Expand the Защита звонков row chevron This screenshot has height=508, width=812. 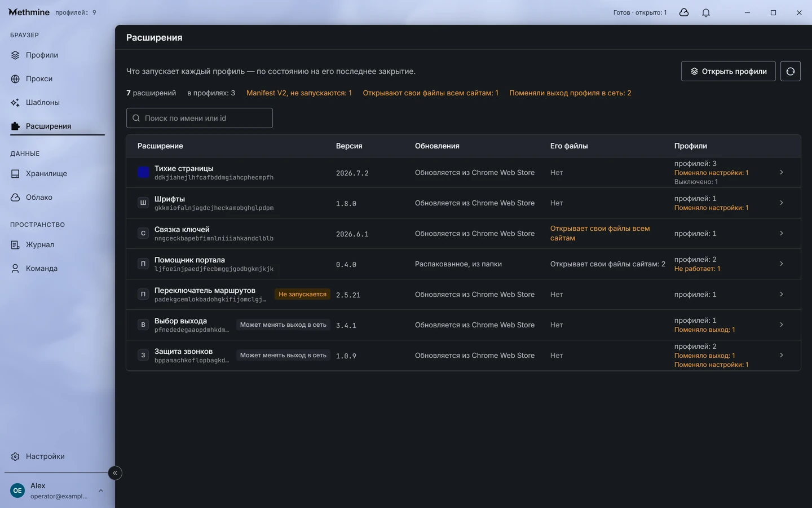pyautogui.click(x=782, y=356)
